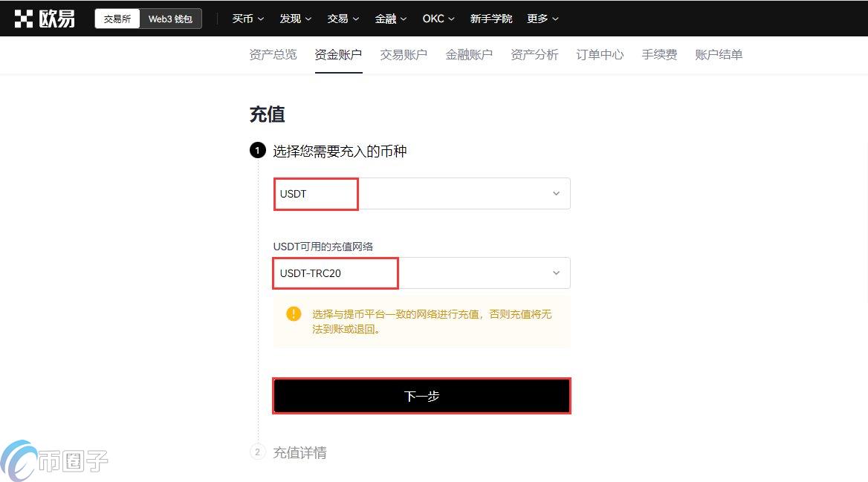The height and width of the screenshot is (482, 868).
Task: Open the OKC dropdown menu
Action: [x=438, y=19]
